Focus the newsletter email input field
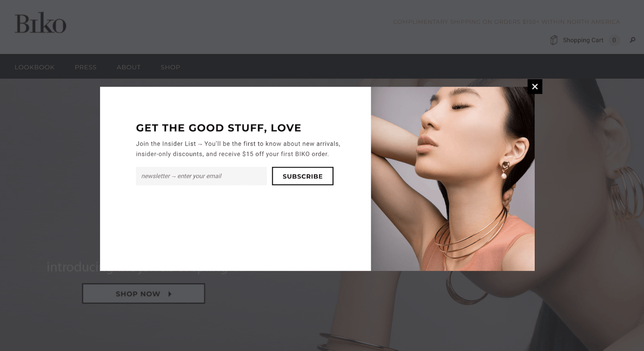 coord(201,176)
